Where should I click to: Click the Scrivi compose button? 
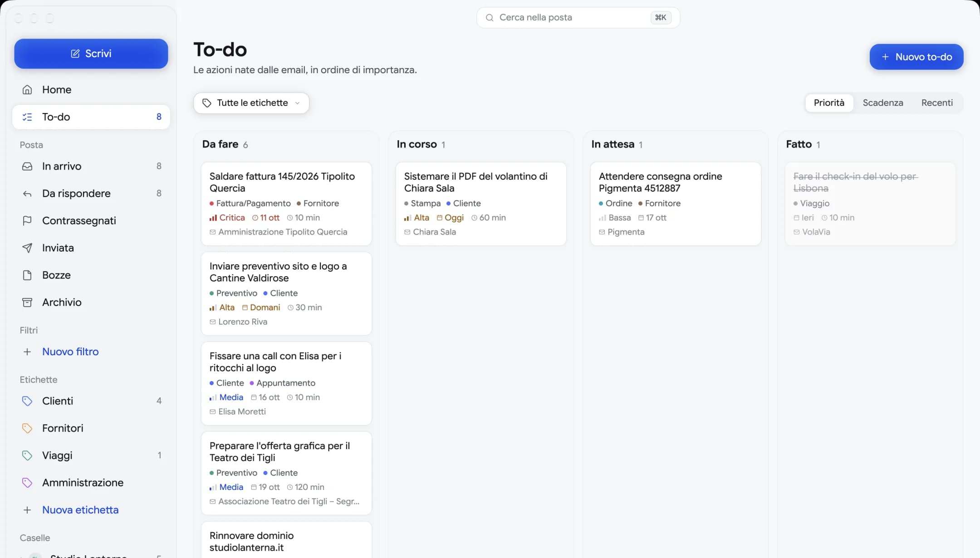pyautogui.click(x=91, y=54)
